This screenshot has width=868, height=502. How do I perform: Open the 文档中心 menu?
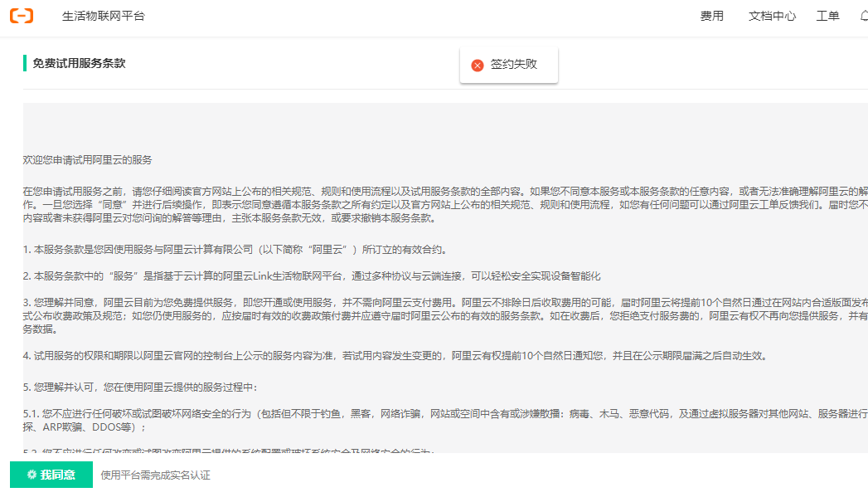tap(772, 16)
